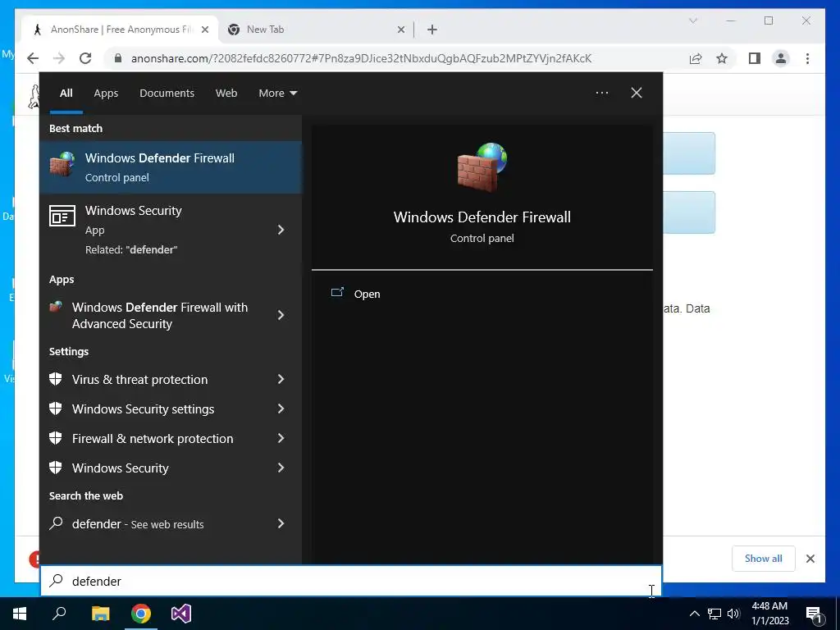This screenshot has width=840, height=630.
Task: Expand Windows Security app result arrow
Action: (281, 230)
